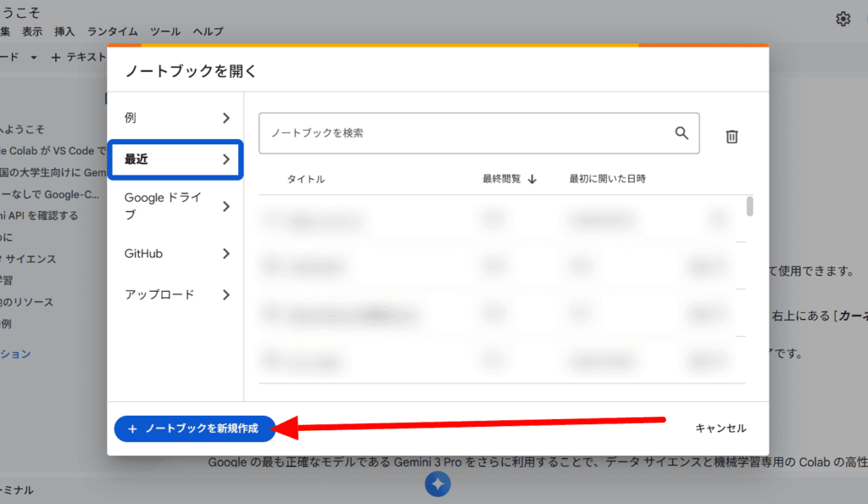Click ノートブックを新規作成 button

196,429
